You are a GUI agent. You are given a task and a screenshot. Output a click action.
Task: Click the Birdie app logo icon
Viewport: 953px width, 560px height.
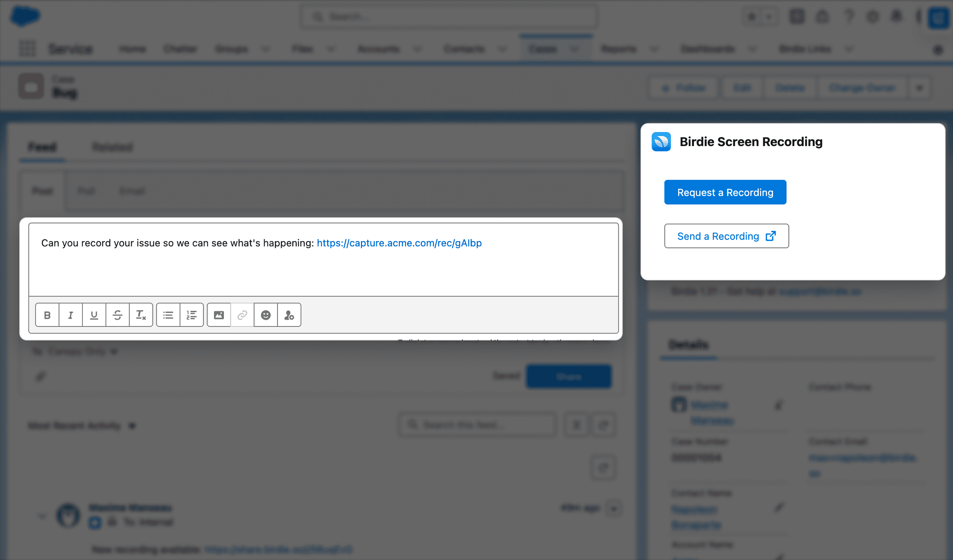(x=661, y=142)
